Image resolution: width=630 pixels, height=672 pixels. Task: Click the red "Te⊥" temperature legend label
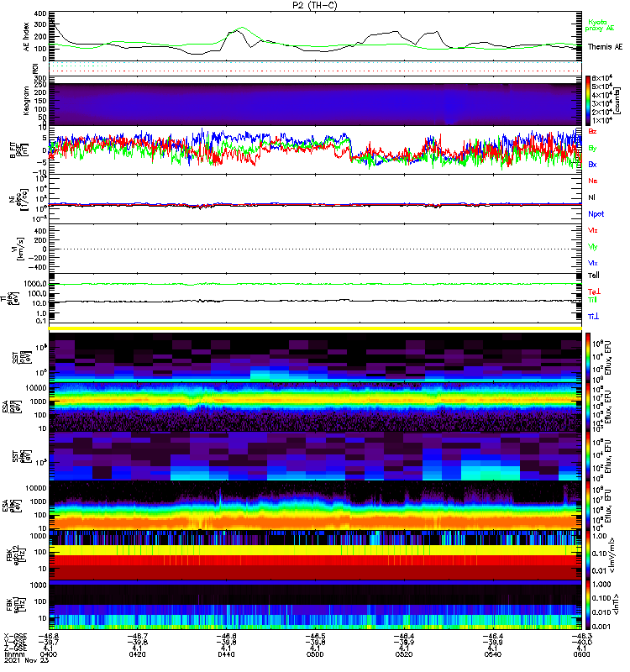593,291
